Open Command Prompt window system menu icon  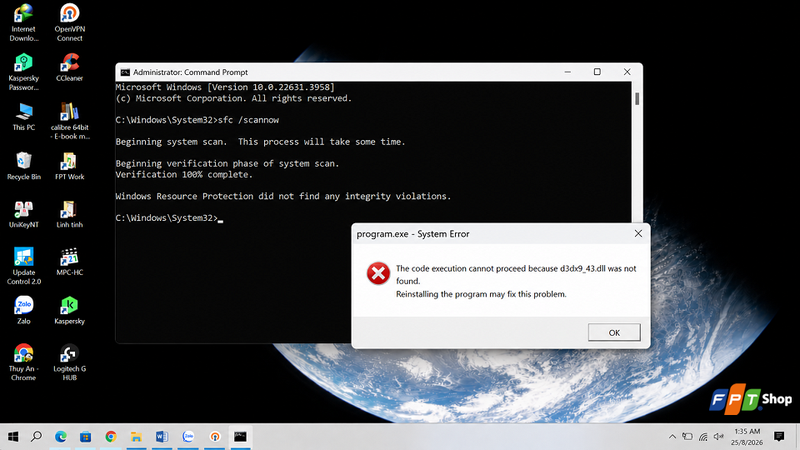(x=125, y=72)
